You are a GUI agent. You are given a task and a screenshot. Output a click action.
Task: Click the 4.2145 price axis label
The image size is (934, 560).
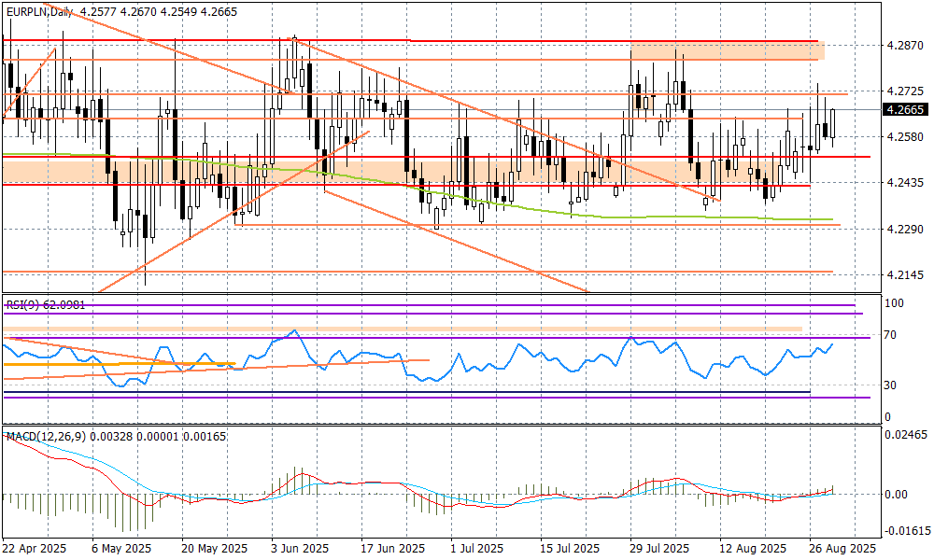[905, 274]
